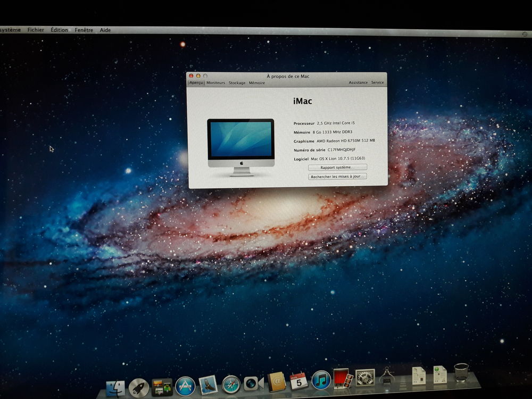Select the Aperçu tab

[196, 82]
